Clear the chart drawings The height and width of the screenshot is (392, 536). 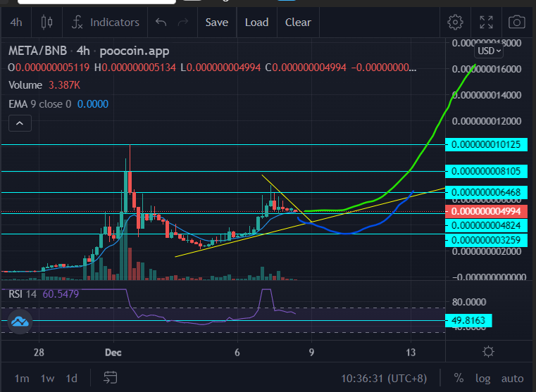pos(298,23)
